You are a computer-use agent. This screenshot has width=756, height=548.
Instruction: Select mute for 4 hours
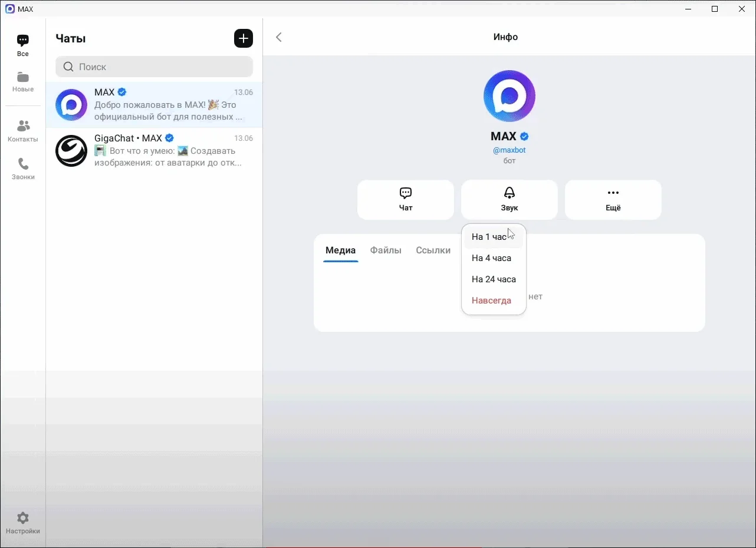pyautogui.click(x=491, y=258)
